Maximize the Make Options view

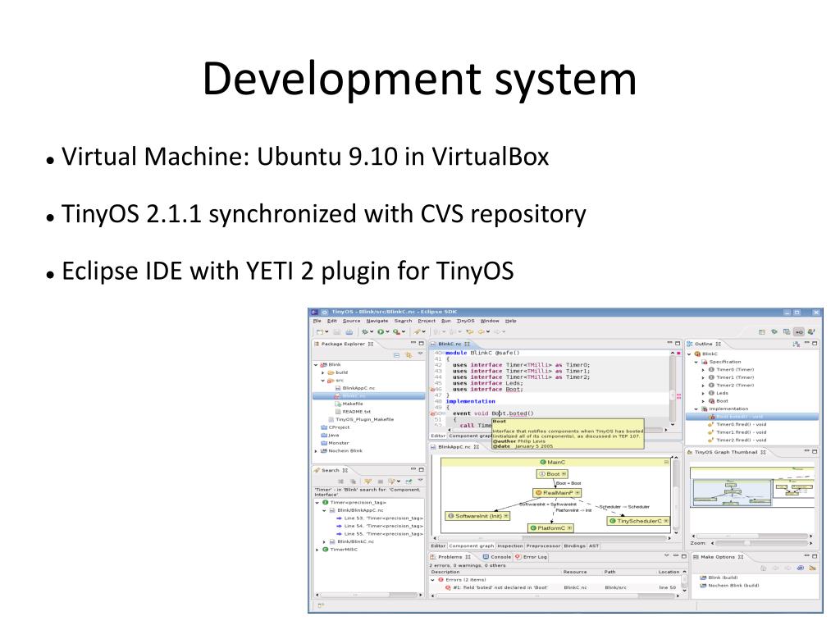point(815,557)
